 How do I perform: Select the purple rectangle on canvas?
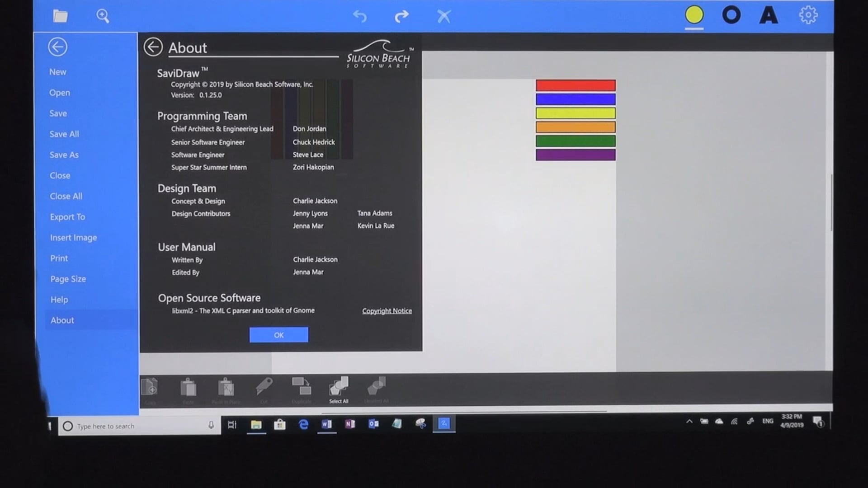click(x=576, y=155)
